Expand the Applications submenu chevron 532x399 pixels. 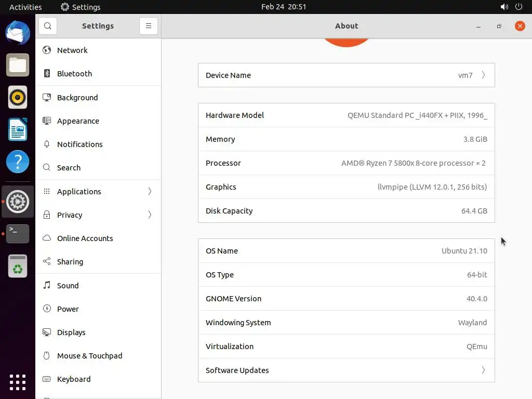[150, 191]
